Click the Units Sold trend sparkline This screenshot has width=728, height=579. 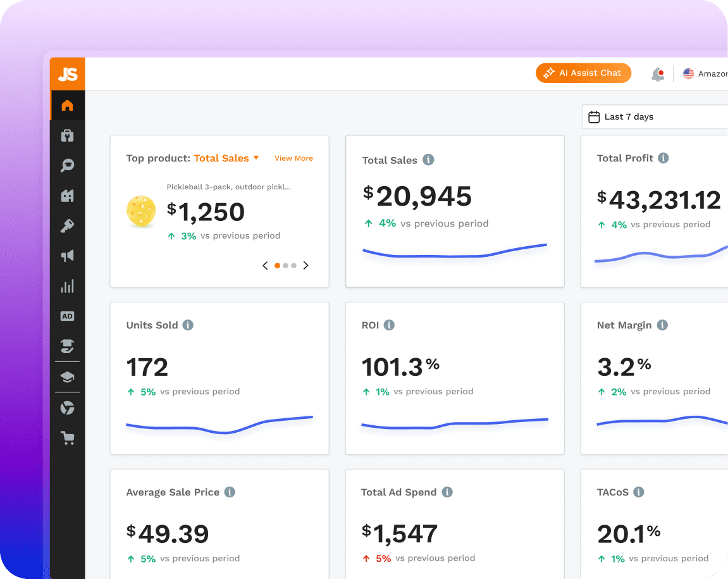(x=219, y=424)
